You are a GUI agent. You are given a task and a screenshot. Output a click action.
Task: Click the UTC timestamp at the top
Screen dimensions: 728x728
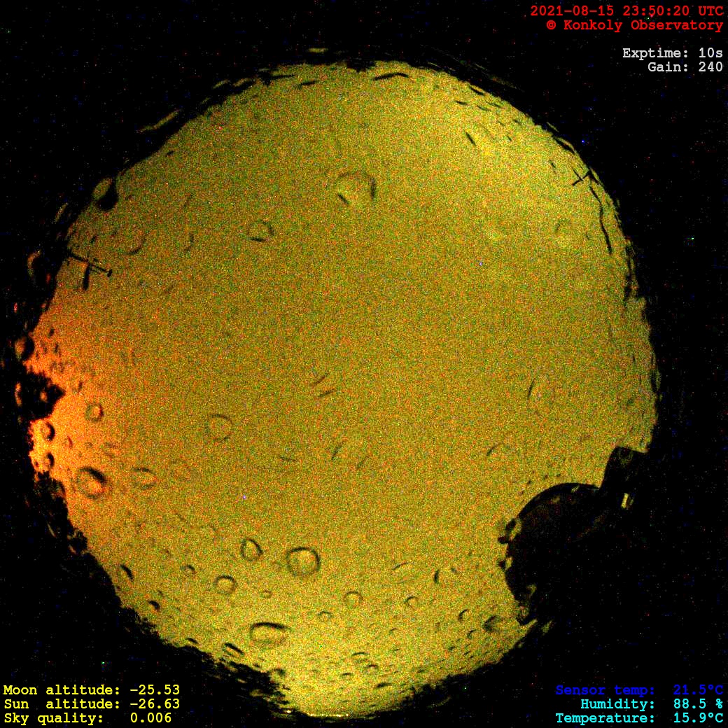(626, 10)
